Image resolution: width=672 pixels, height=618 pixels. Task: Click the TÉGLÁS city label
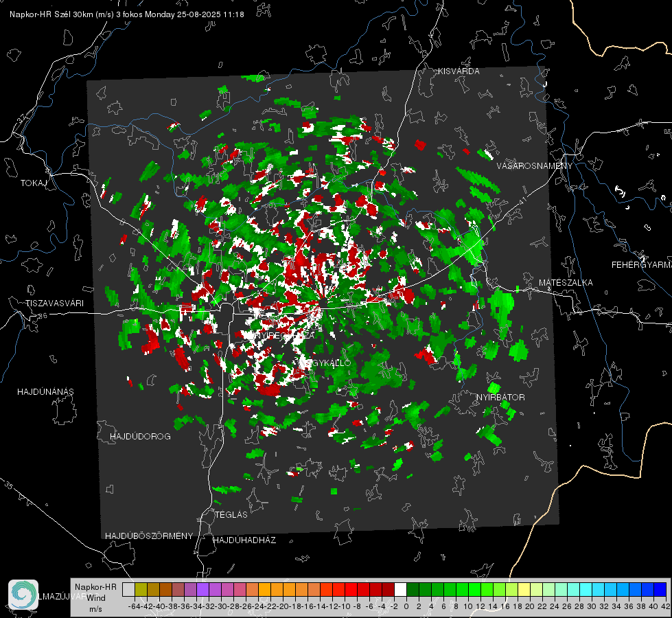click(x=231, y=515)
